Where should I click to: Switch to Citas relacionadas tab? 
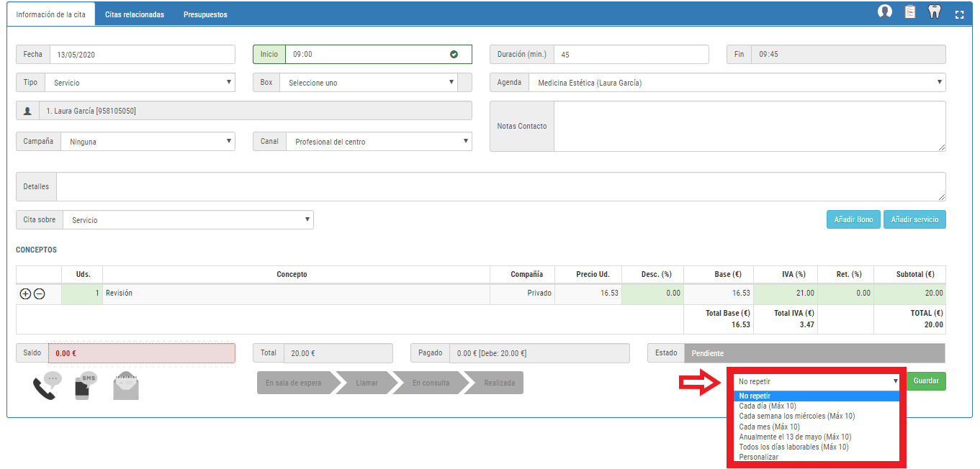[134, 14]
